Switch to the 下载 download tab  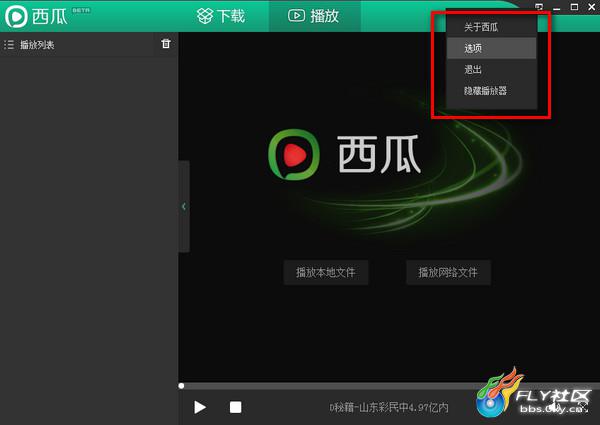[x=221, y=16]
